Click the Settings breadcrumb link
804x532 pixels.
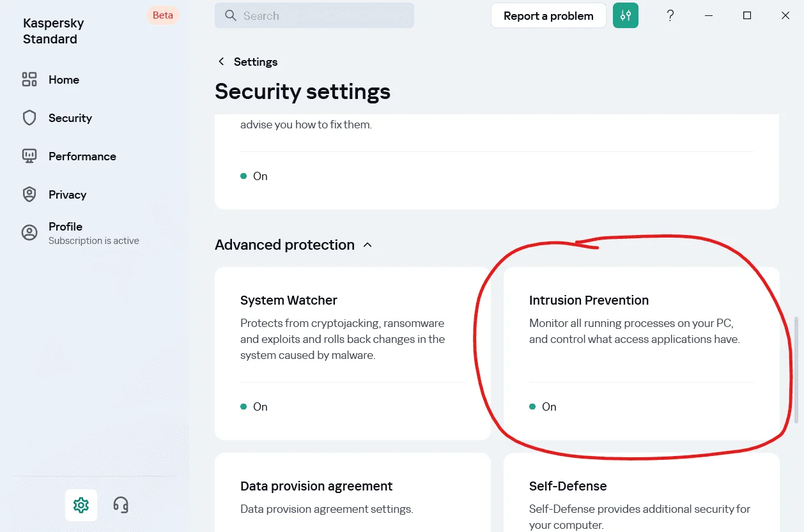256,61
